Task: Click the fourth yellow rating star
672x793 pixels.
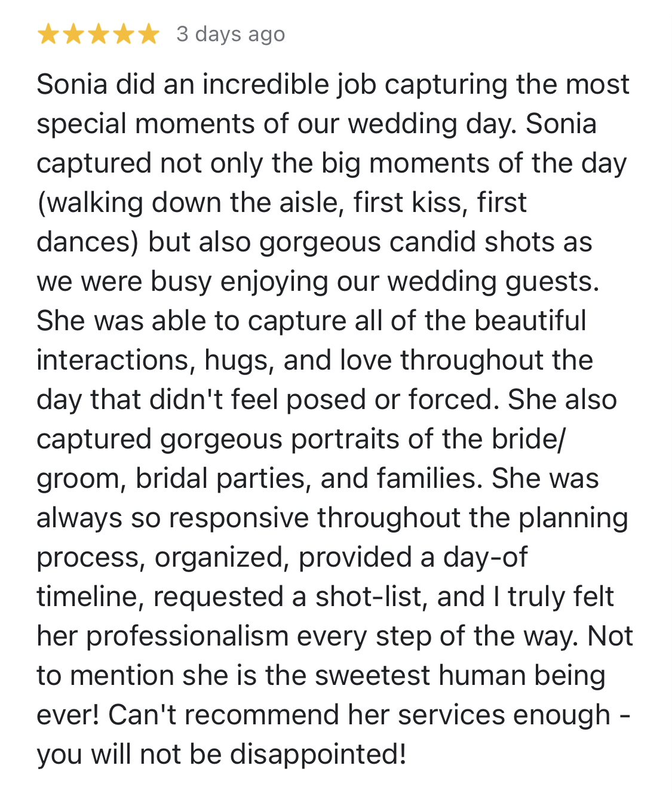Action: coord(124,35)
